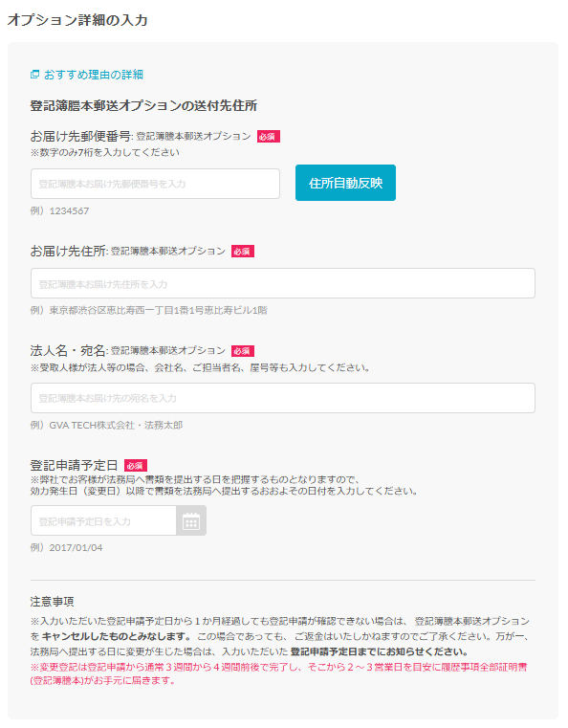Click the Tokyo address example text under お届け先住所
The width and height of the screenshot is (568, 728).
148,310
